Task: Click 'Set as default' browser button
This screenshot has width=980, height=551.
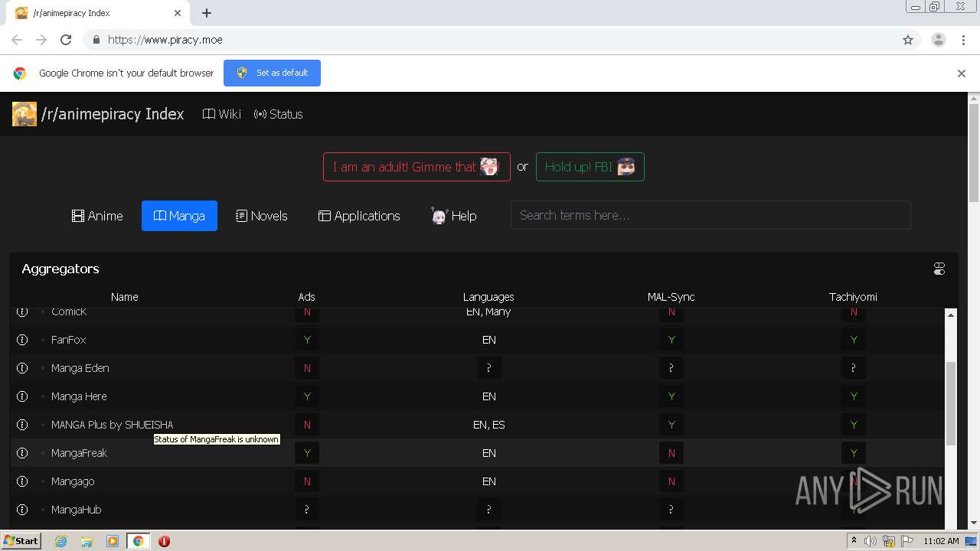Action: pyautogui.click(x=272, y=73)
